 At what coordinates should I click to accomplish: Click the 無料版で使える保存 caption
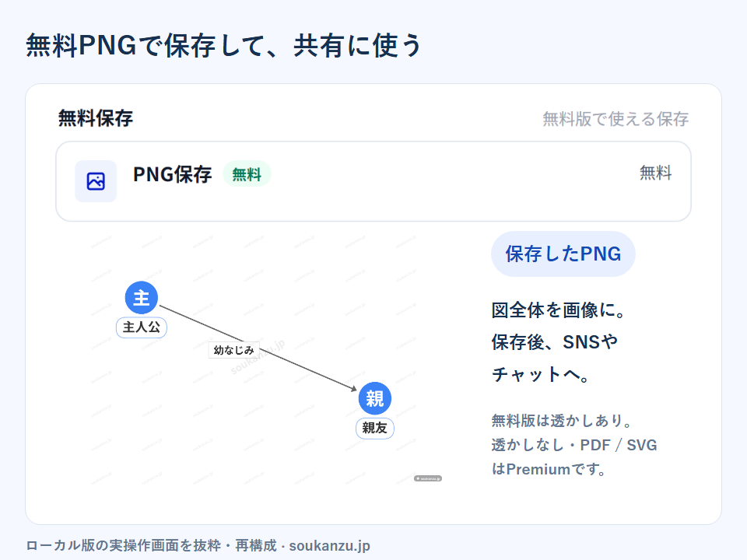coord(615,119)
